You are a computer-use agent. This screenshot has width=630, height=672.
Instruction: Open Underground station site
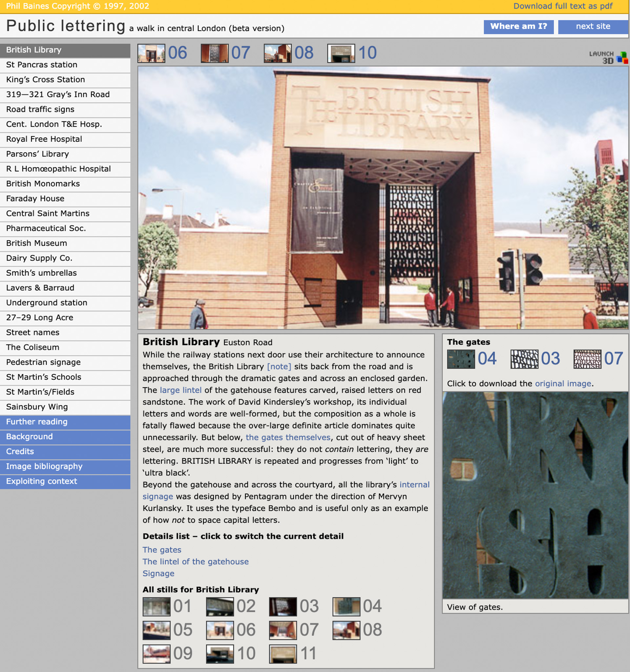[65, 303]
